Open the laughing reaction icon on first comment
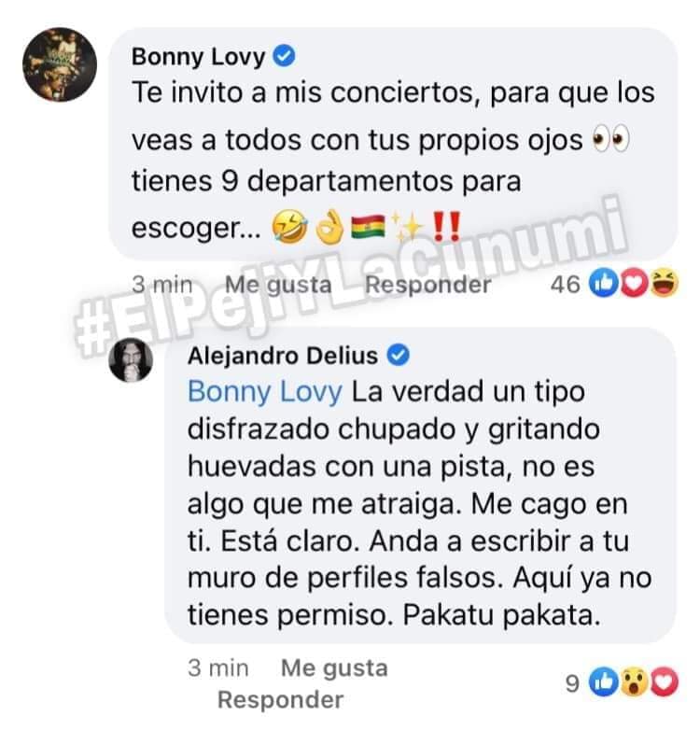 tap(665, 284)
